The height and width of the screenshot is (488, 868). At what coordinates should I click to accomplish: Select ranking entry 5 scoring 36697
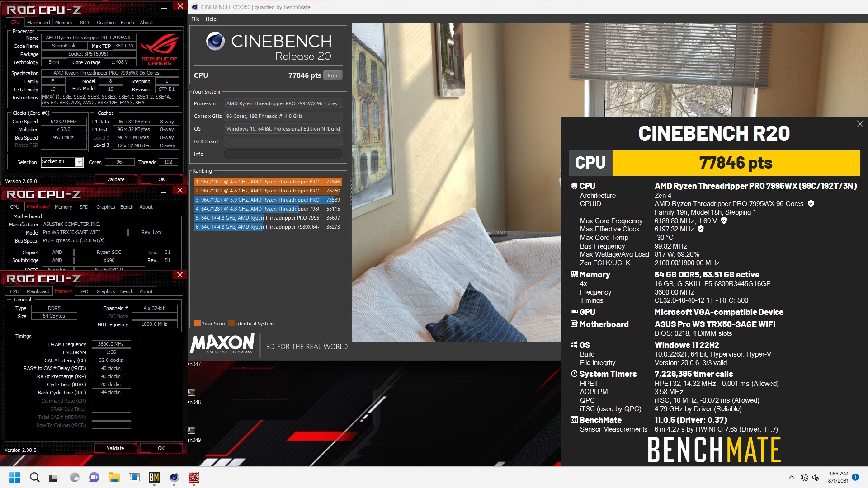(268, 218)
